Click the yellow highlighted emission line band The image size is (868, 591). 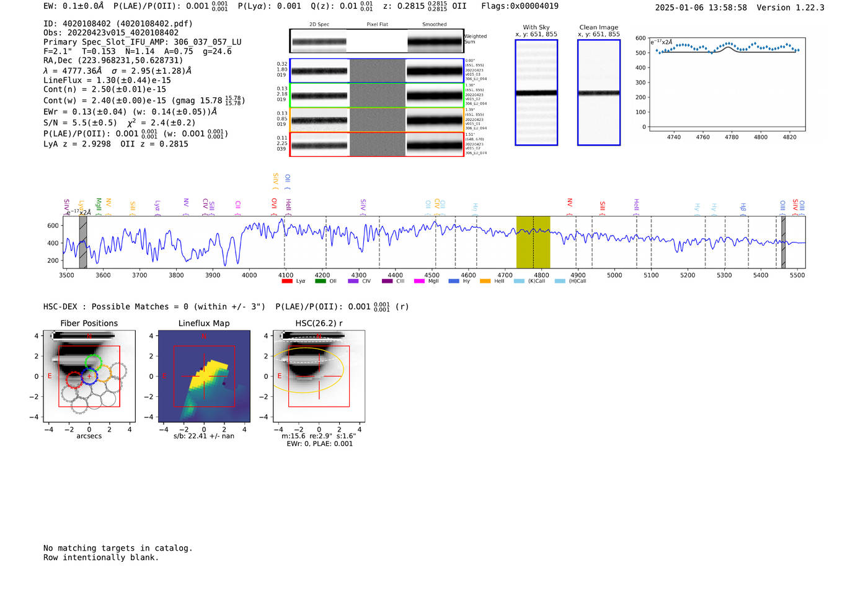click(x=533, y=242)
